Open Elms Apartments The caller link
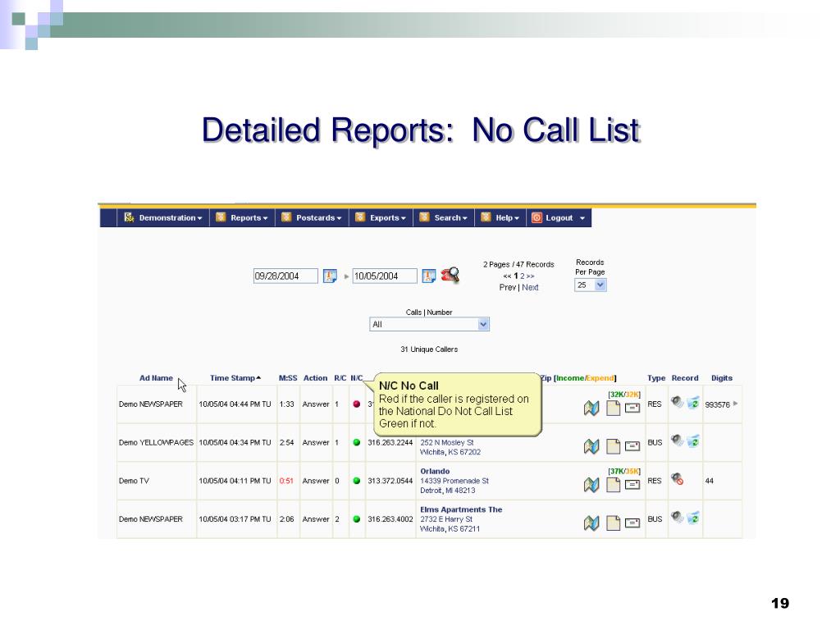Viewport: 840px width, 630px height. (461, 509)
